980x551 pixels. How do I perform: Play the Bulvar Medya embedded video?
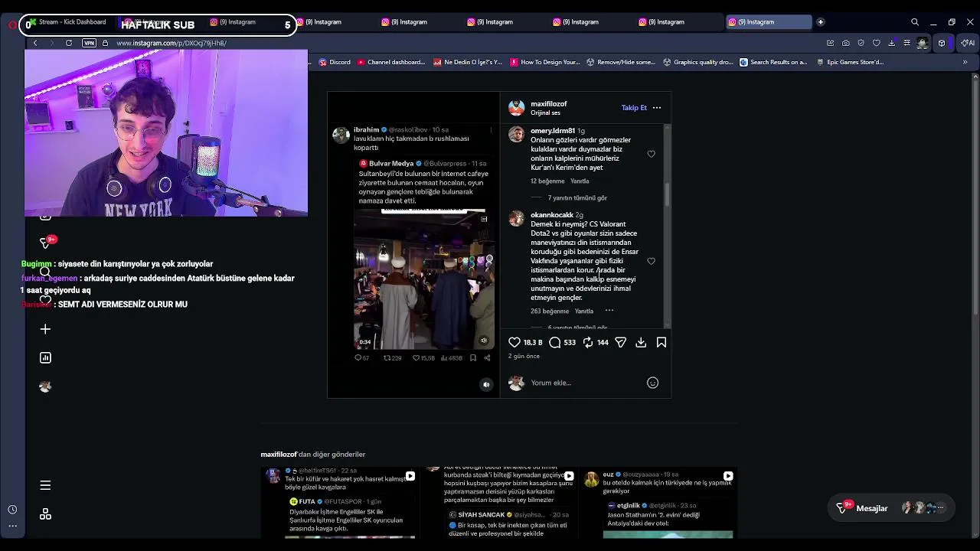(423, 279)
